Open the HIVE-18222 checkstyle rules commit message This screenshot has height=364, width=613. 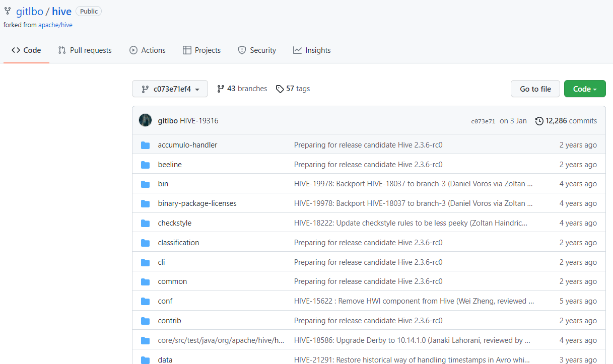pos(411,223)
